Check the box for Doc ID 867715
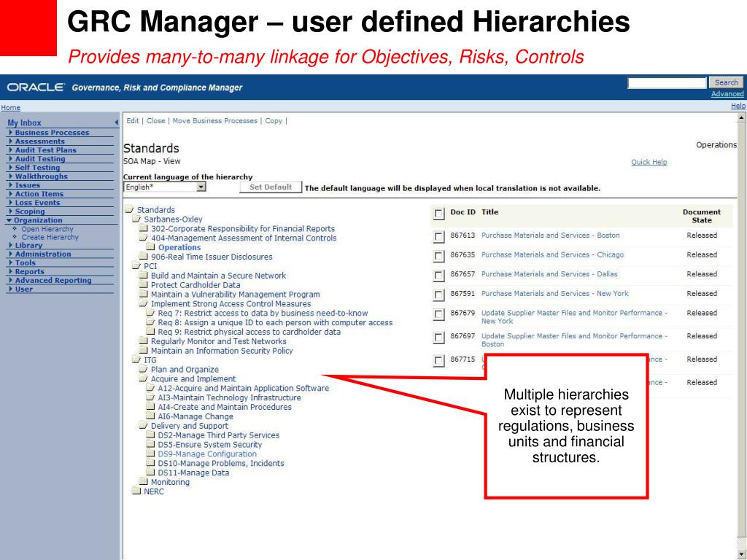Screen dimensions: 747x560 click(x=438, y=361)
